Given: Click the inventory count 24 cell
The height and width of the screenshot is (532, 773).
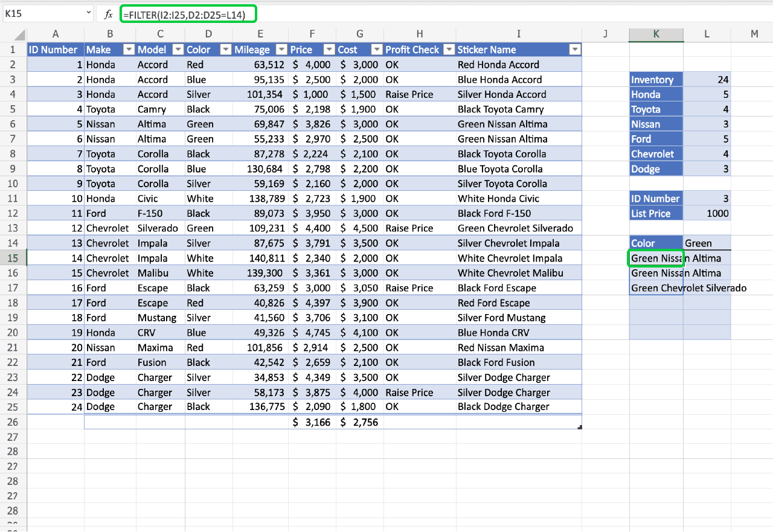Looking at the screenshot, I should point(707,80).
